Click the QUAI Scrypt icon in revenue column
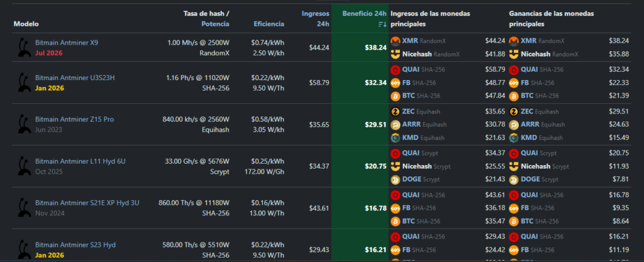 tap(396, 154)
